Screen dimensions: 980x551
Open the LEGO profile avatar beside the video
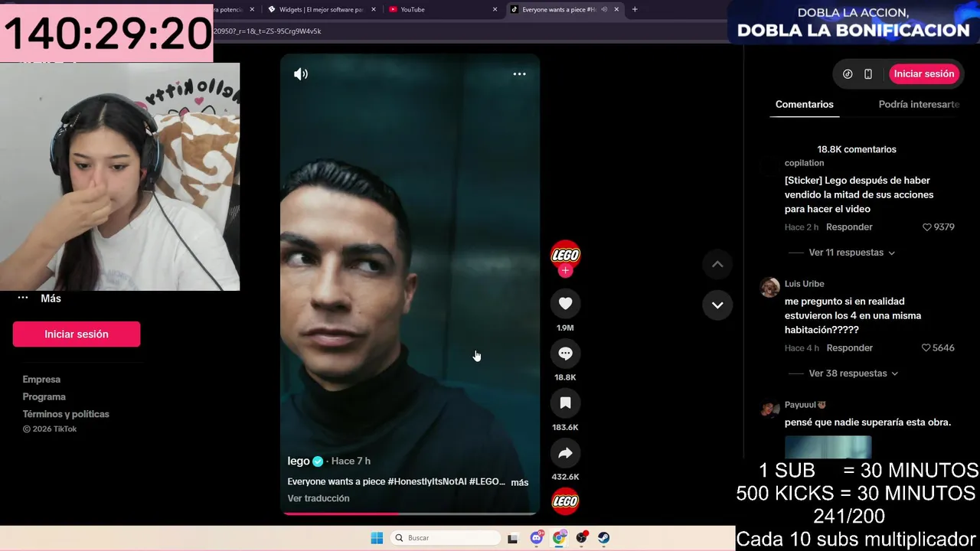[565, 254]
